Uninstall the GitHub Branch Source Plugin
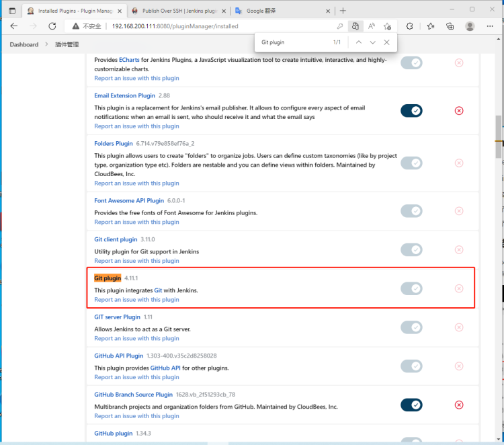This screenshot has height=445, width=504. [x=459, y=405]
